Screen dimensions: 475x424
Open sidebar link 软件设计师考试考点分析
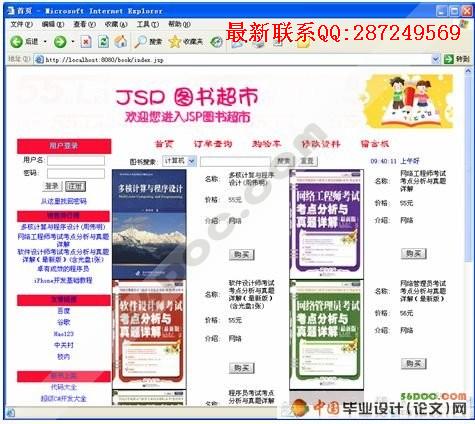(x=63, y=256)
